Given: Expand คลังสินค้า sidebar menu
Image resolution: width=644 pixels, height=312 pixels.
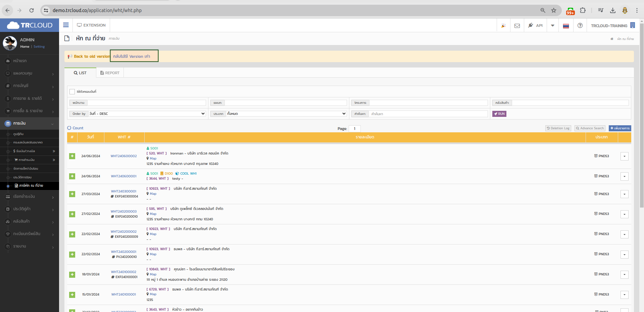Looking at the screenshot, I should point(30,221).
